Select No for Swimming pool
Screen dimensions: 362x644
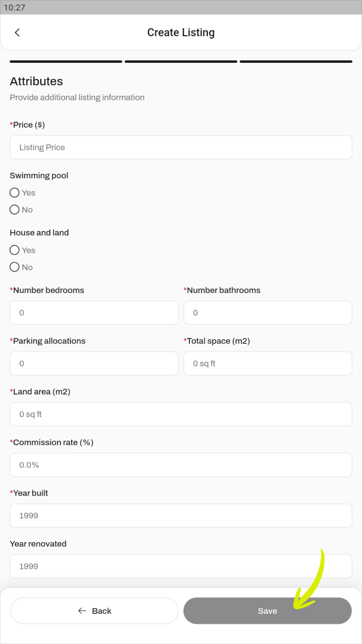coord(14,210)
